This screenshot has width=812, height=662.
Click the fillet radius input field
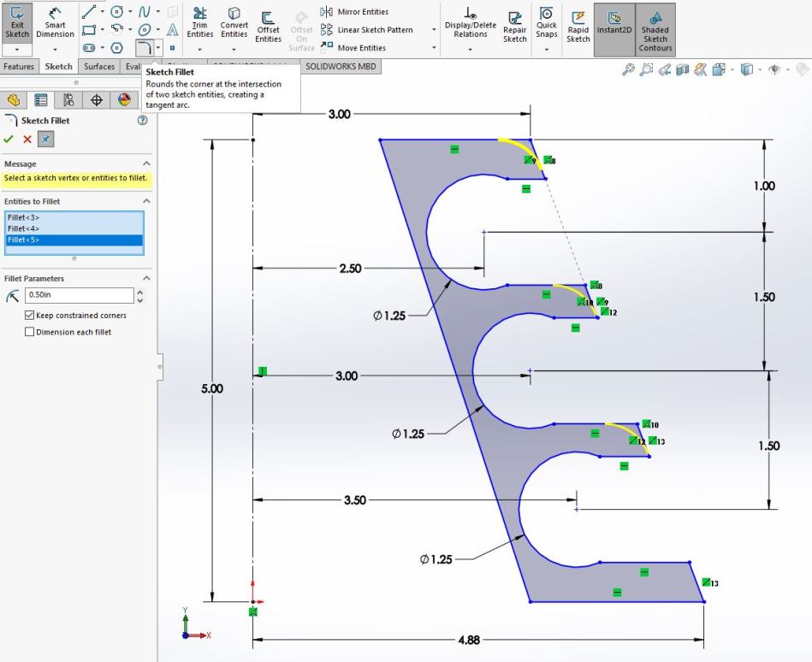pos(79,295)
